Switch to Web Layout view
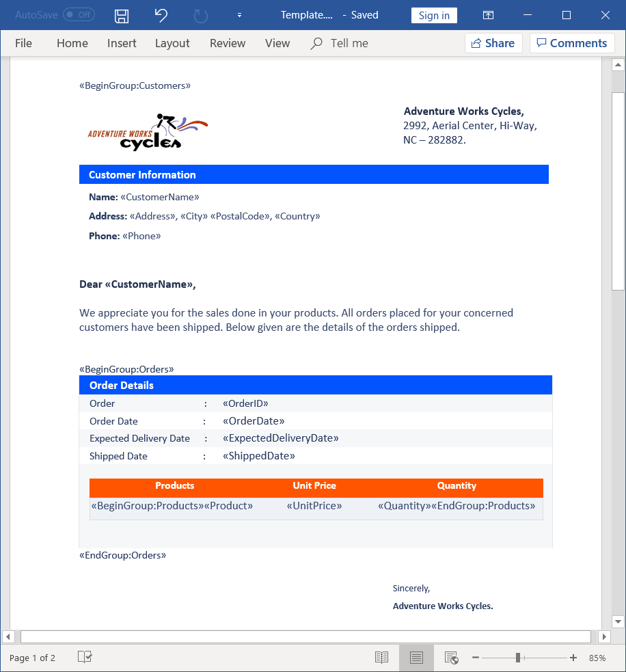 pos(451,658)
